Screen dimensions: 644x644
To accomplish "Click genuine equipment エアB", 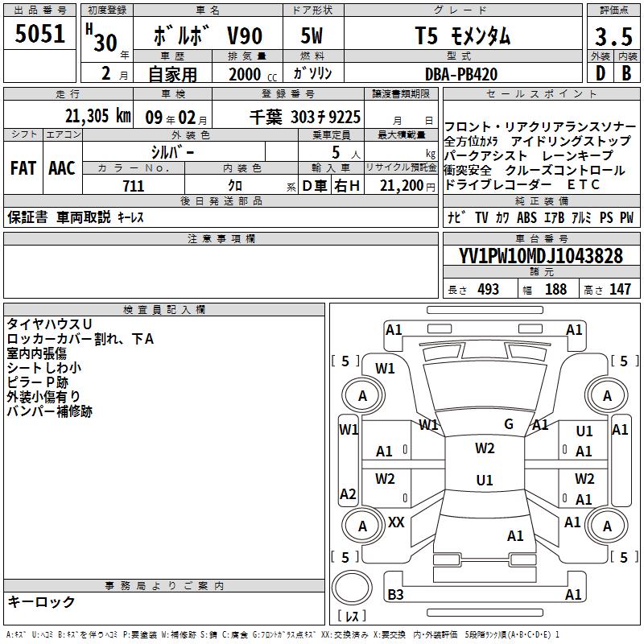I will click(x=555, y=217).
